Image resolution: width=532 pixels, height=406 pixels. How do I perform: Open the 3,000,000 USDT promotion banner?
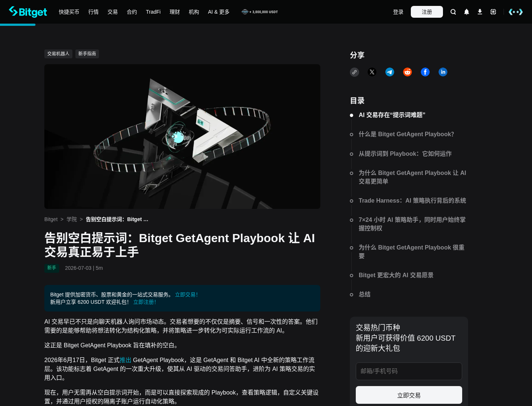point(260,12)
